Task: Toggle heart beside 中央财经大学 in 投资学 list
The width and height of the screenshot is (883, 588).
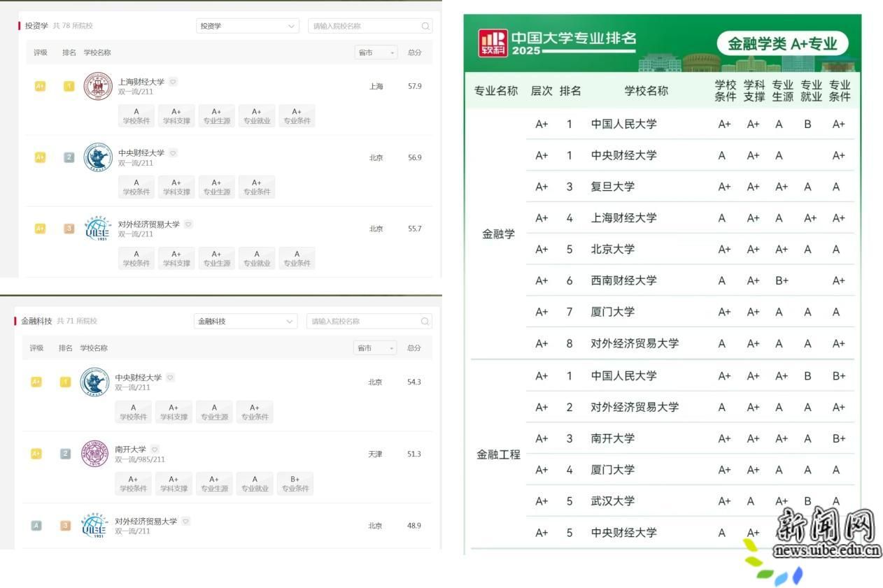Action: click(x=173, y=152)
